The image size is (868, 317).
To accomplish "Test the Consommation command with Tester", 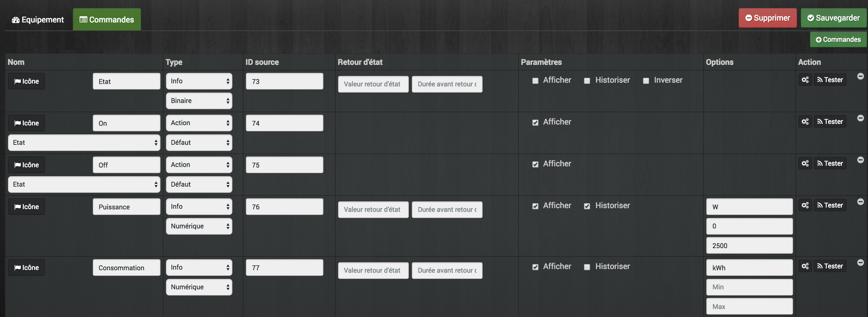I will point(830,266).
